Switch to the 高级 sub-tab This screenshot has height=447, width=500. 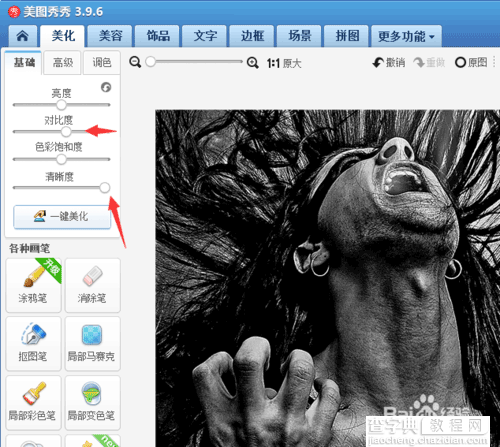point(63,62)
